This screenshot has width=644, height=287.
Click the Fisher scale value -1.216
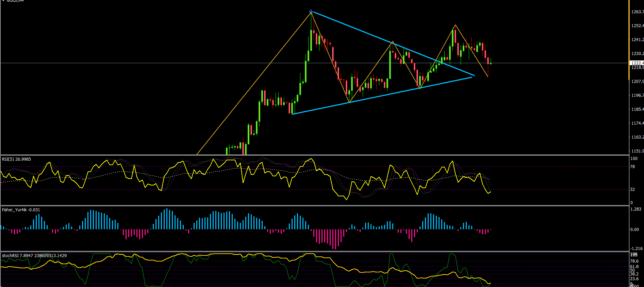[636, 249]
